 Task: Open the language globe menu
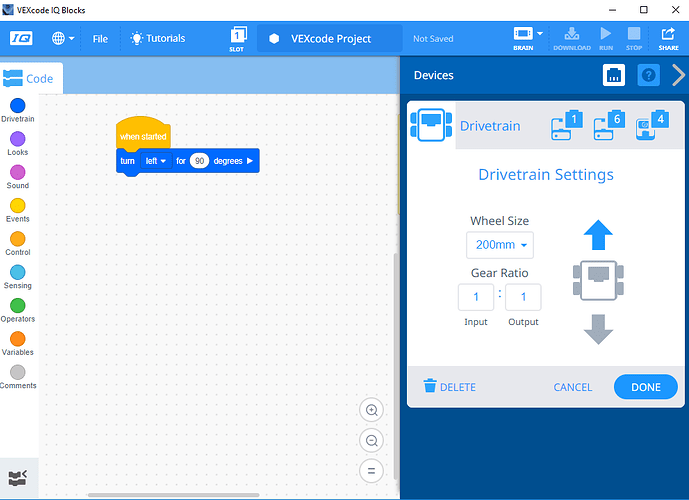(x=62, y=38)
